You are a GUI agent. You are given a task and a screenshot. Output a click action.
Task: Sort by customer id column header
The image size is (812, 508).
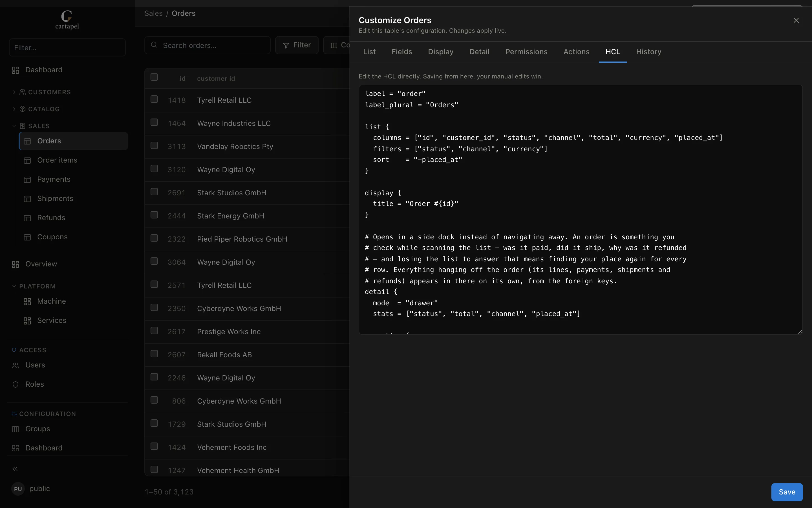[216, 79]
